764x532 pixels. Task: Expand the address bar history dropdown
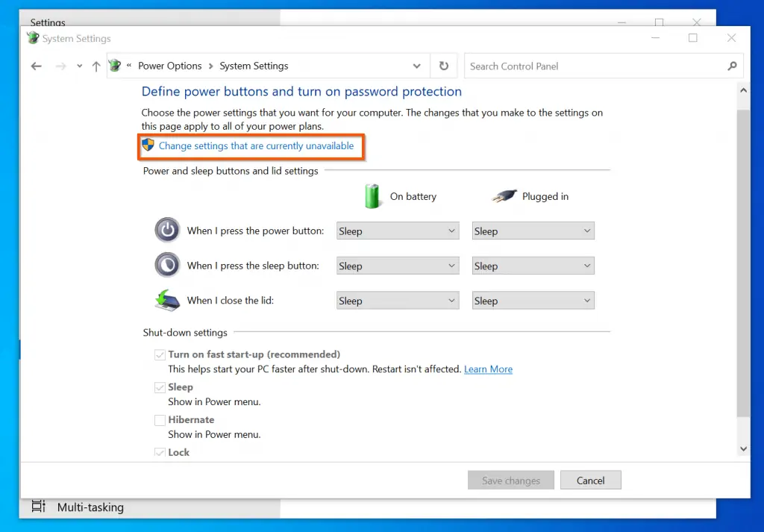pyautogui.click(x=417, y=66)
